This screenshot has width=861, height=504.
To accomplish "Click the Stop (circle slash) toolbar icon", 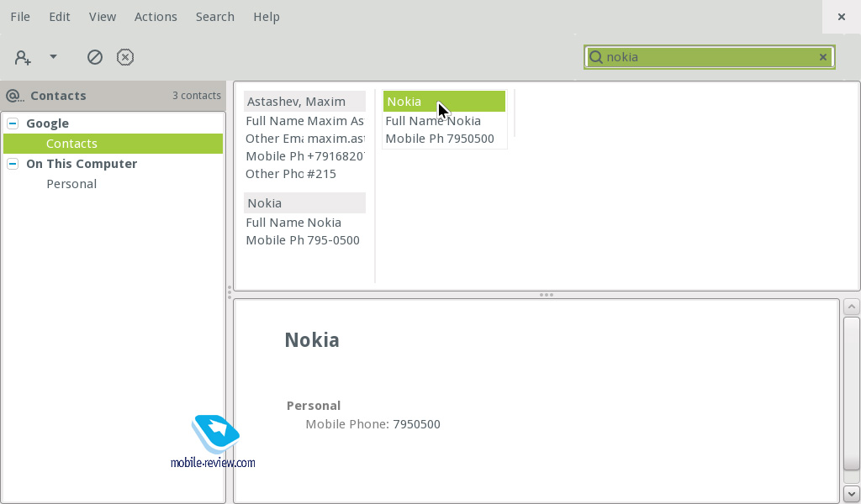I will [x=95, y=57].
